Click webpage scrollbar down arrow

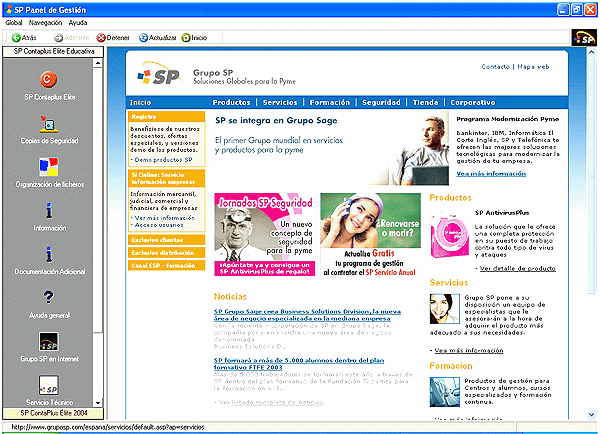point(592,414)
